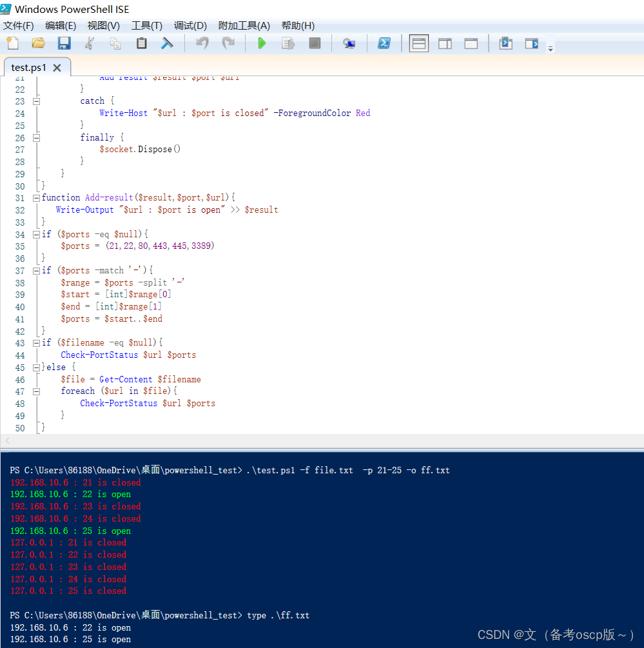Open a New Remote PowerShell Tab icon
The image size is (644, 648).
coord(349,43)
